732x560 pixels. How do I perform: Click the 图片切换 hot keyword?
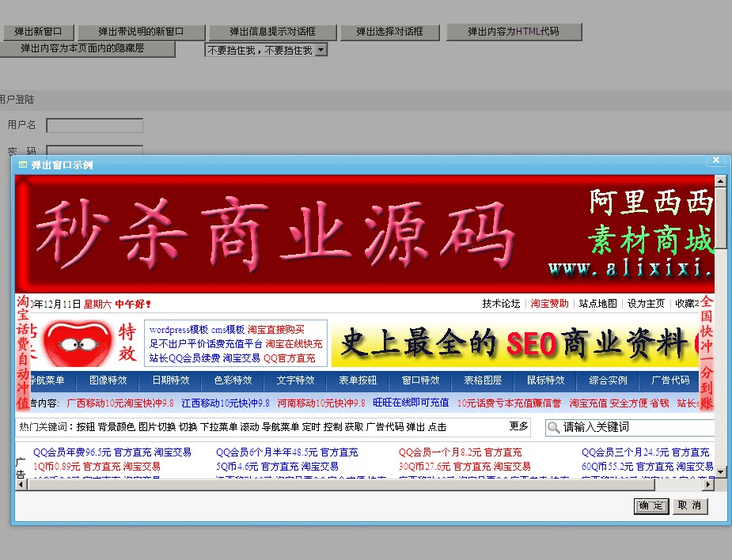157,427
